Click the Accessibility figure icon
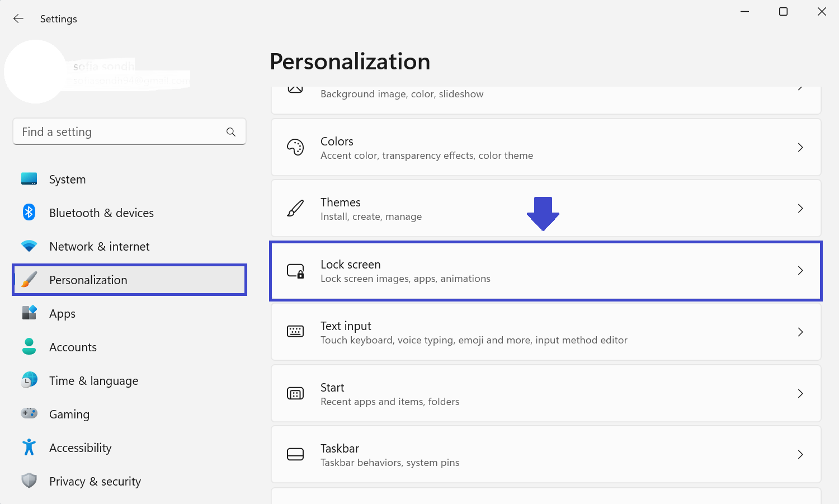This screenshot has width=839, height=504. pyautogui.click(x=29, y=448)
